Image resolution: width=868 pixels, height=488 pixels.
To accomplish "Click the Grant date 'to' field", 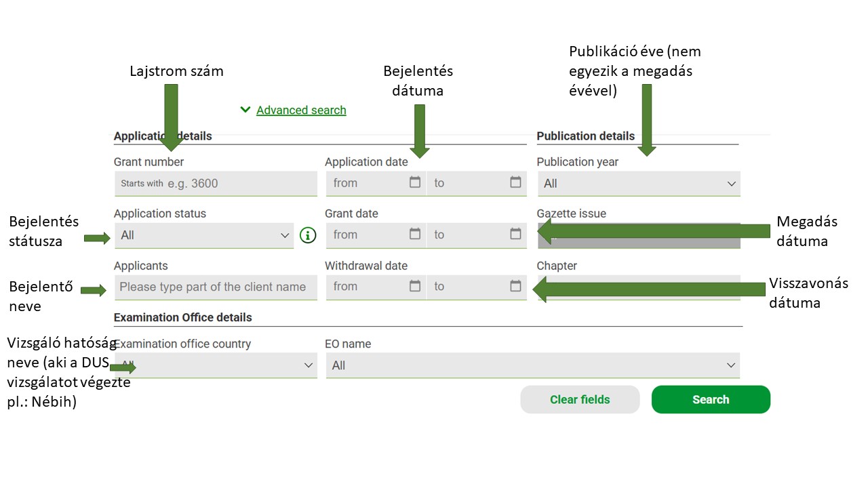I will (477, 235).
